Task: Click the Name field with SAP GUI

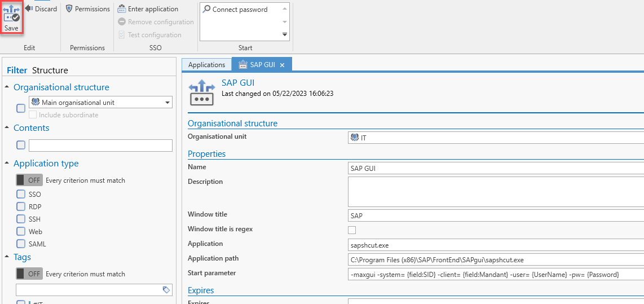Action: pos(496,169)
